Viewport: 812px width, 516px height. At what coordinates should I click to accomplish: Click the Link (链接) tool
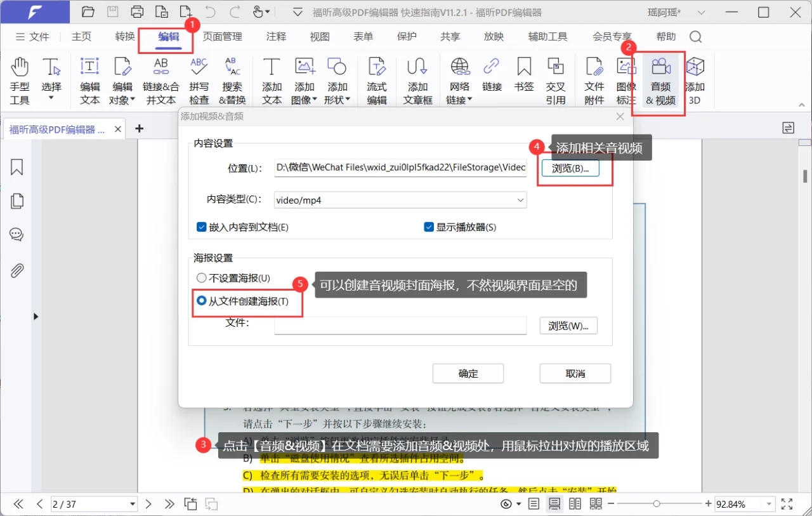coord(492,74)
